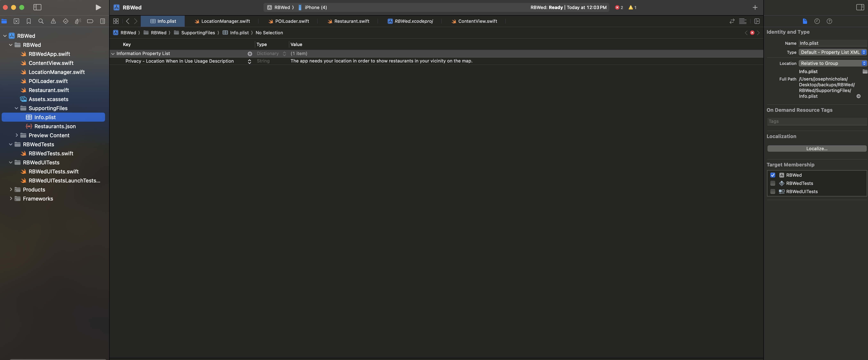Screen dimensions: 868x360
Task: Open Location dropdown Relative to Group
Action: (x=832, y=63)
